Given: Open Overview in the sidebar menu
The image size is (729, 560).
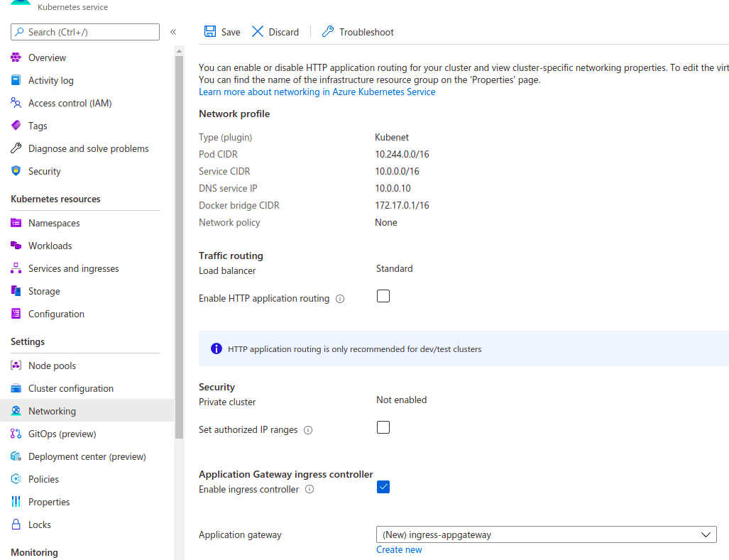Looking at the screenshot, I should click(x=47, y=57).
